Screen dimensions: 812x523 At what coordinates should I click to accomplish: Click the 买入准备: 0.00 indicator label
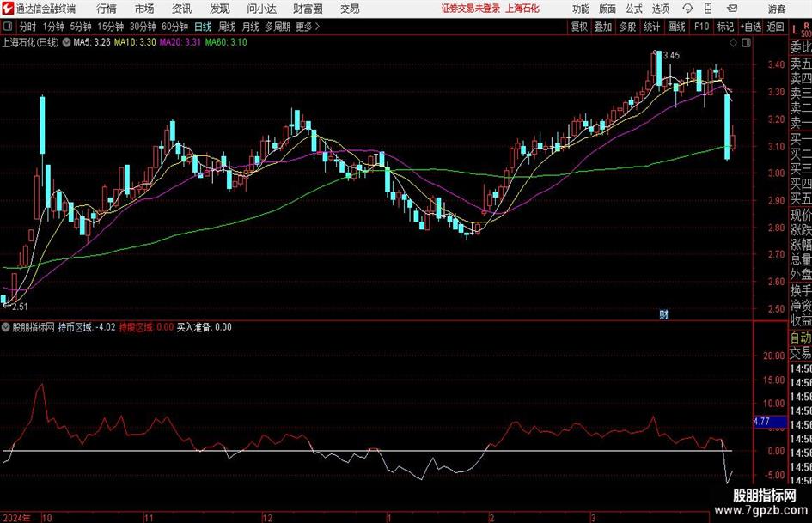[204, 327]
